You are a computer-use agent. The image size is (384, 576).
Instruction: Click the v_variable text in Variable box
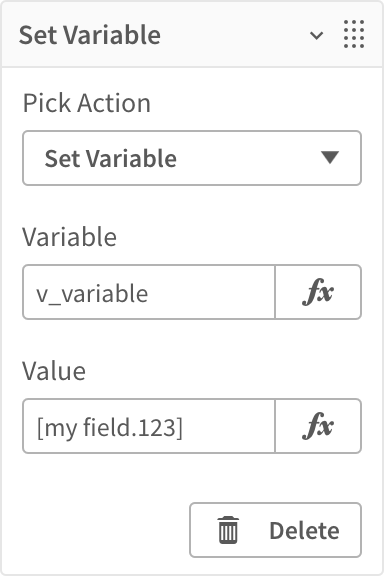[x=92, y=294]
